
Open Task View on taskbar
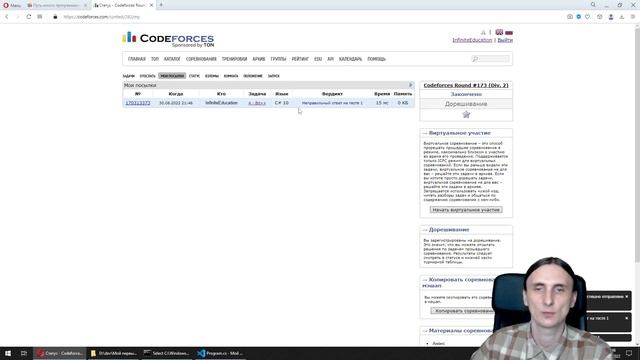click(24, 353)
